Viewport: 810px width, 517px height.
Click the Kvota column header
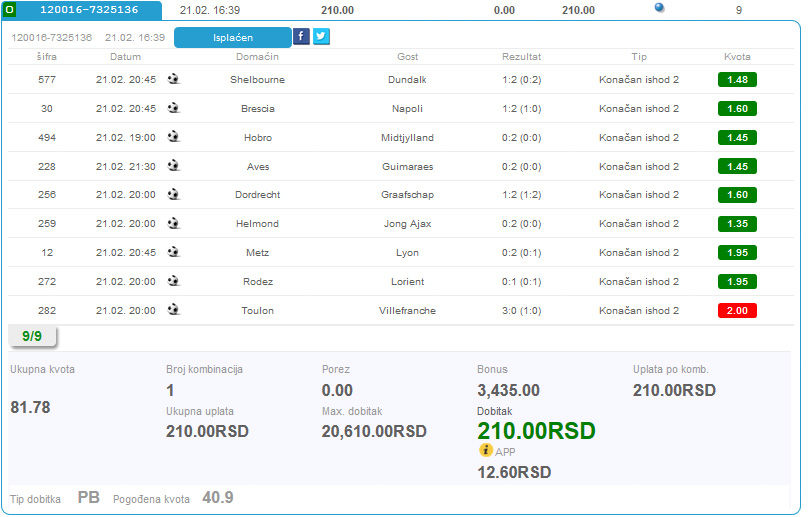click(x=737, y=57)
